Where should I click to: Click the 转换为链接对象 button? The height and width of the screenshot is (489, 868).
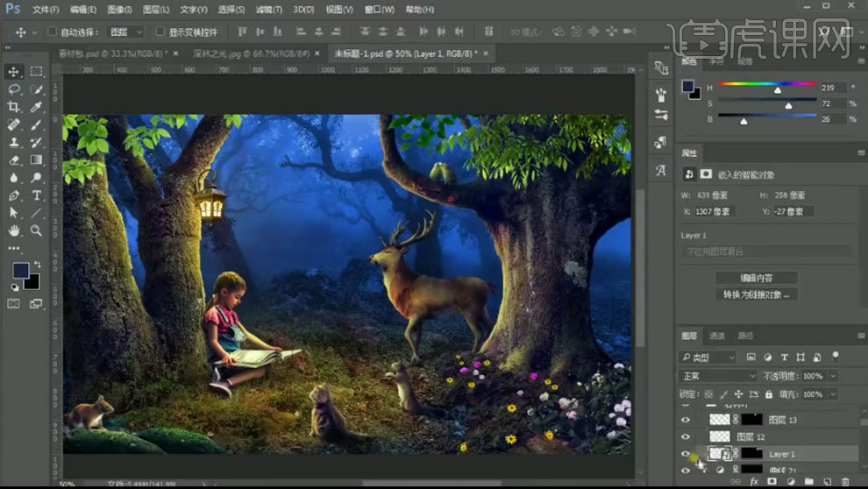756,294
